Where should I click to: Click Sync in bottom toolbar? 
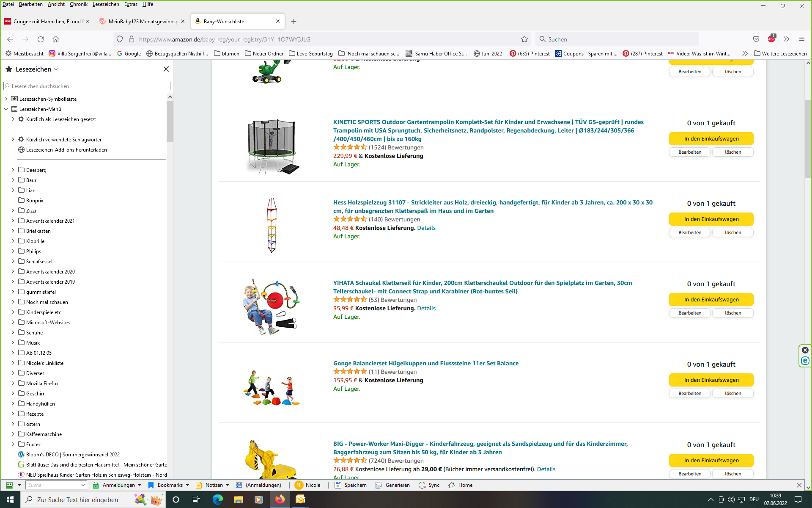pos(429,485)
